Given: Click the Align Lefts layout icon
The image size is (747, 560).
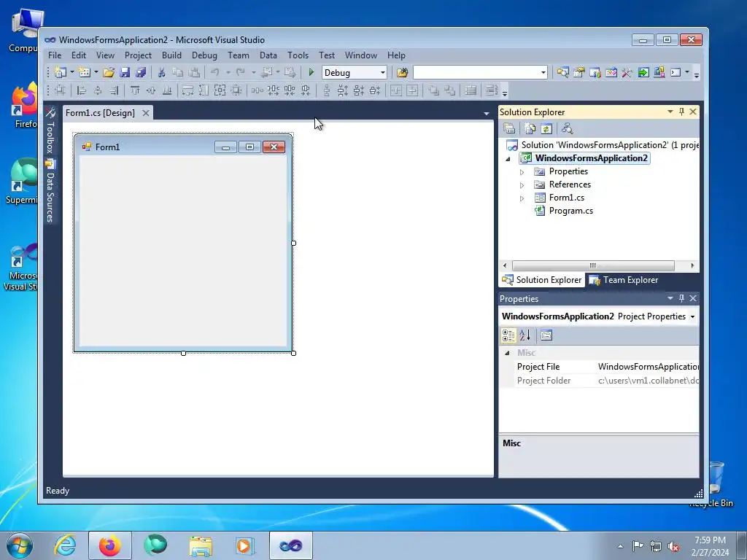Looking at the screenshot, I should [82, 90].
